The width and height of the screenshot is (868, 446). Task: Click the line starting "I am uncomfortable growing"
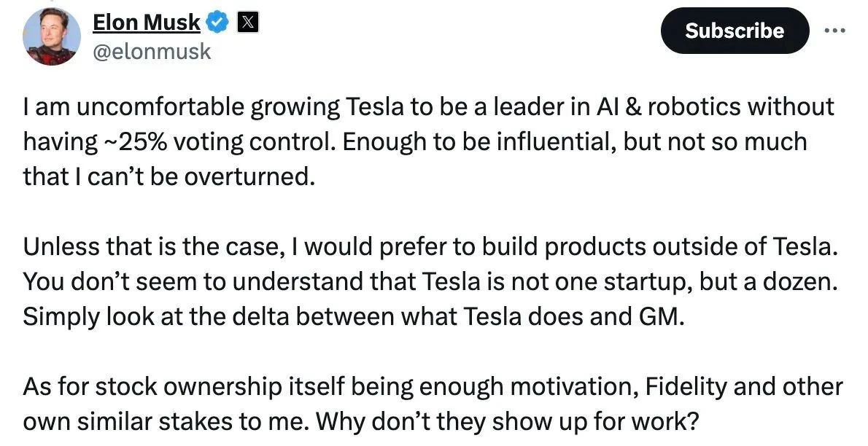(x=428, y=107)
